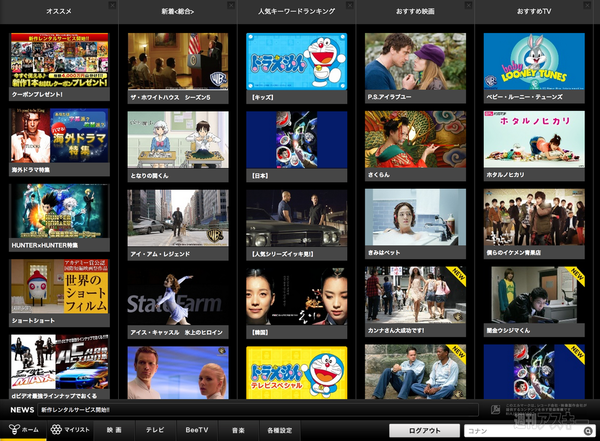Open the クーポンプレゼント! banner
Image resolution: width=600 pixels, height=441 pixels.
tap(59, 67)
